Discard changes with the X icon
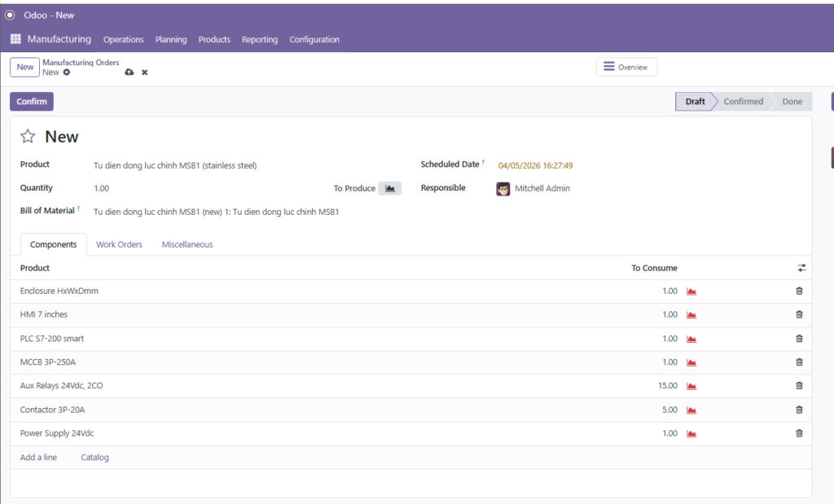 coord(145,72)
